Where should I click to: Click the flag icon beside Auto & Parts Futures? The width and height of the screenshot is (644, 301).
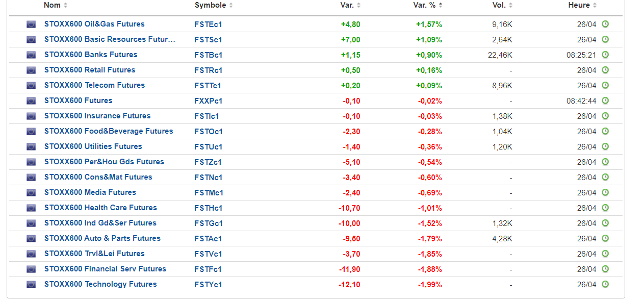(31, 238)
